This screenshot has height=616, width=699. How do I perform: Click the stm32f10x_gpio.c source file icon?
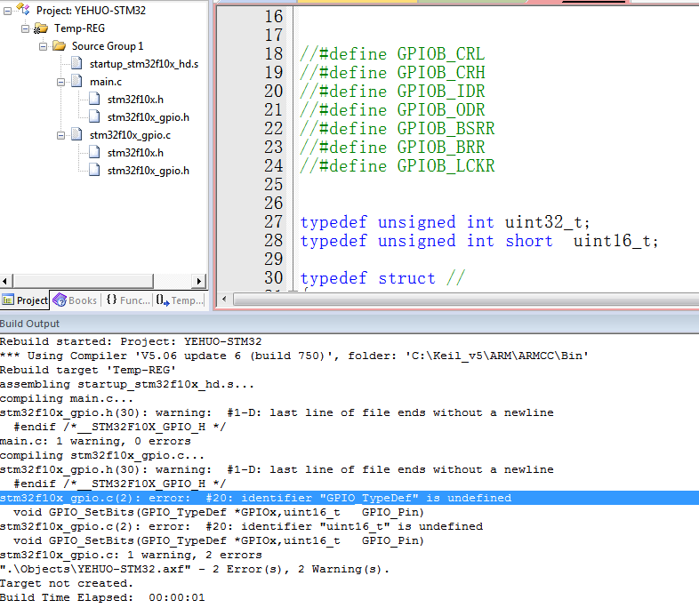click(76, 135)
